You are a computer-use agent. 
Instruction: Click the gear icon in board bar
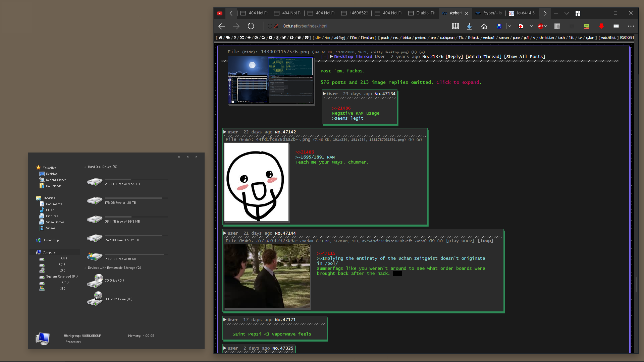point(270,38)
